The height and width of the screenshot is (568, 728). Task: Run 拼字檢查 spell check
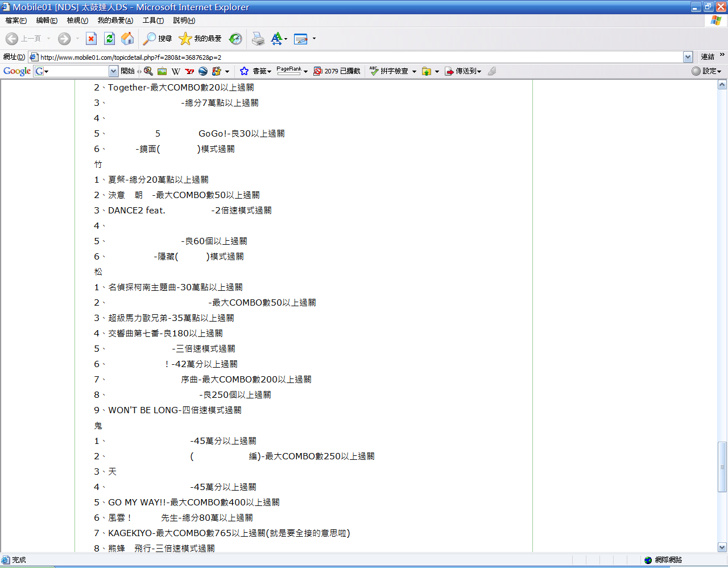[x=390, y=71]
